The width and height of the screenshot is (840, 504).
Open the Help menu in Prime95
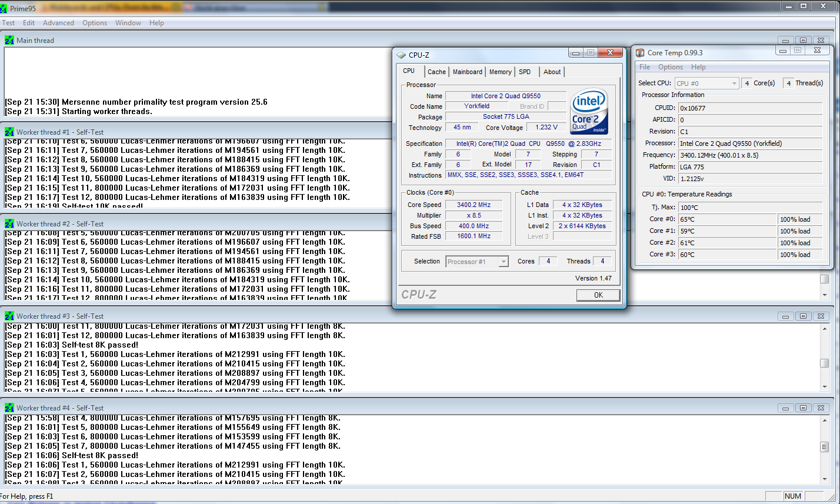pyautogui.click(x=156, y=23)
